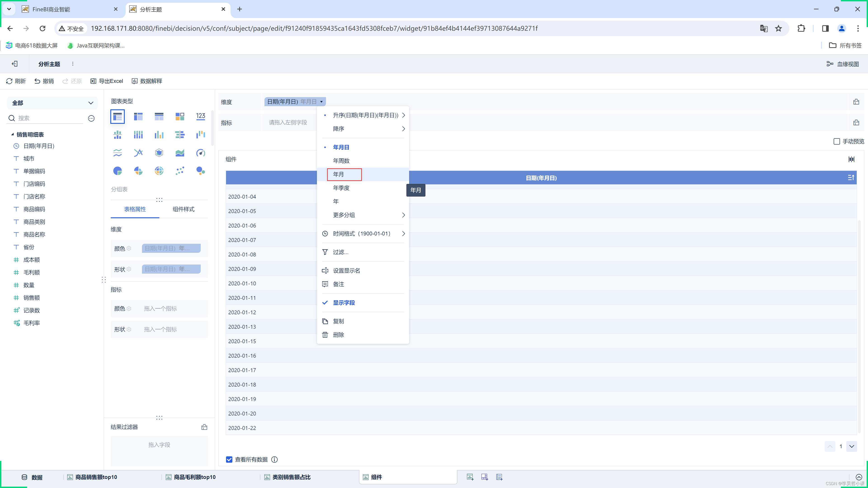Viewport: 868px width, 488px height.
Task: Select Delete (删除) menu item
Action: click(363, 335)
